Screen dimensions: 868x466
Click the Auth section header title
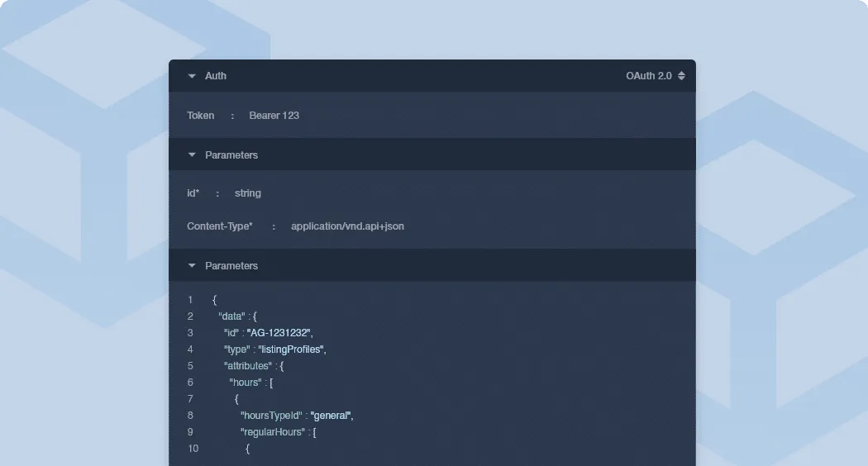click(x=216, y=76)
